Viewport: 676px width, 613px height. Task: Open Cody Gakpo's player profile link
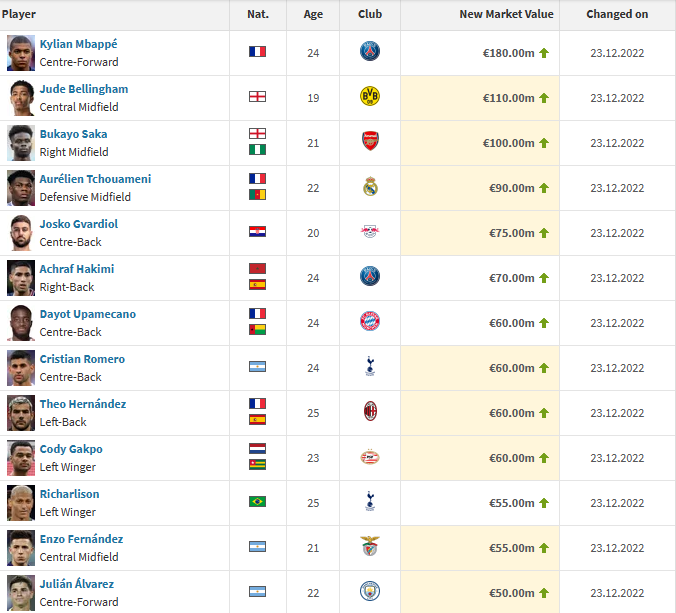pos(71,449)
